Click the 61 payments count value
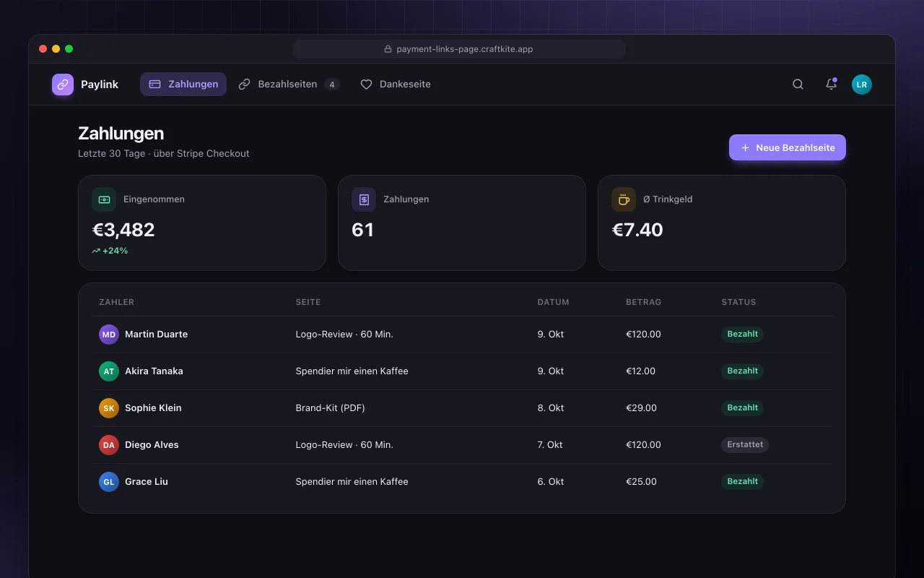Image resolution: width=924 pixels, height=578 pixels. pyautogui.click(x=362, y=230)
